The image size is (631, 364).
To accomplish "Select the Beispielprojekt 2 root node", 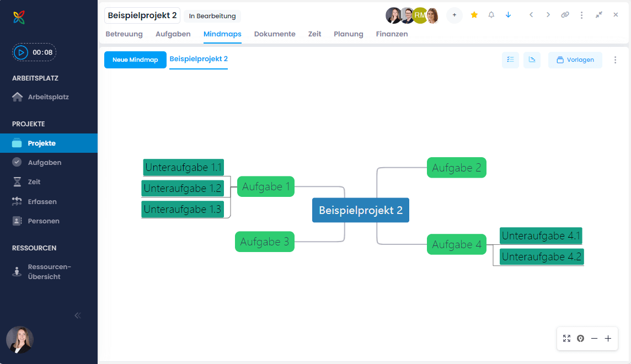I will 360,210.
